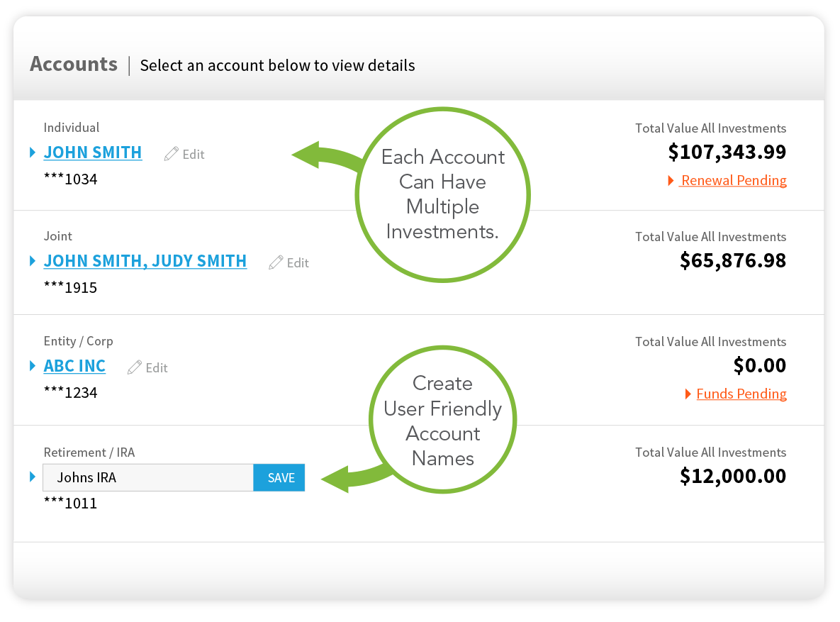The image size is (840, 622).
Task: Follow the Renewal Pending link
Action: tap(733, 180)
